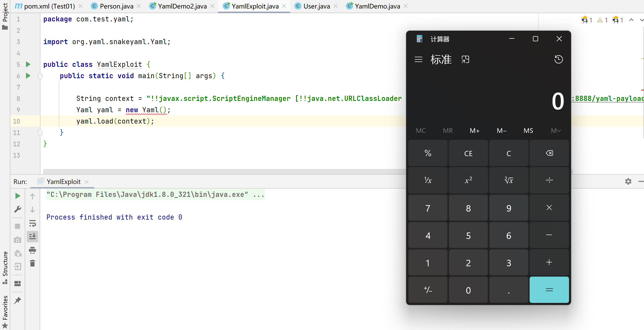Toggle calculator keep-on-top mode
The height and width of the screenshot is (330, 644).
click(x=465, y=59)
